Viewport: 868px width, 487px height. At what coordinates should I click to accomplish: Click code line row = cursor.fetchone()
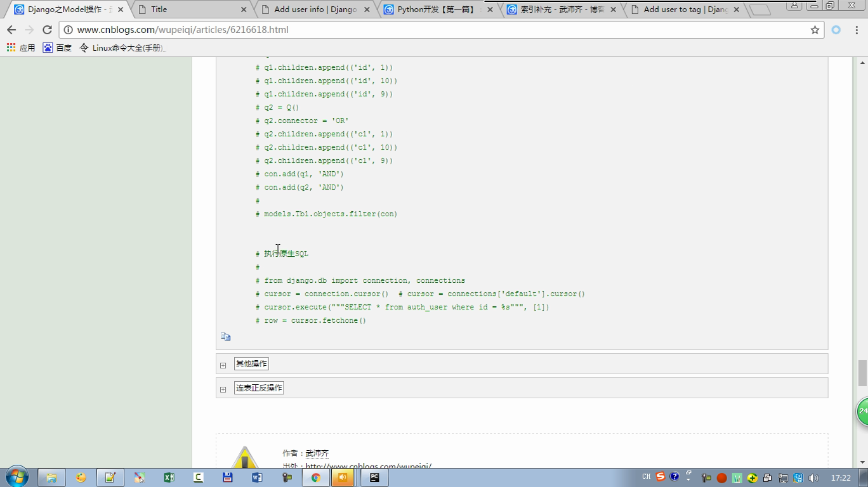click(311, 320)
